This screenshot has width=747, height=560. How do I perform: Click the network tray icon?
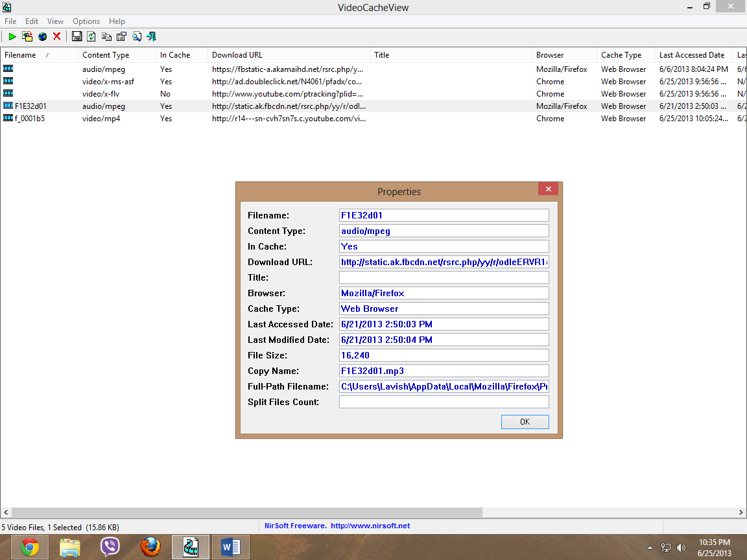(x=666, y=548)
